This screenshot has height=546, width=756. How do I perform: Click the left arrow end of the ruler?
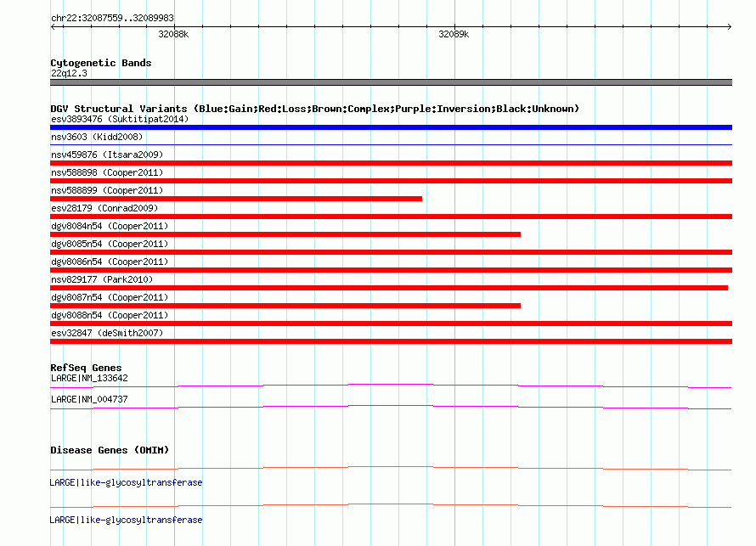[53, 26]
